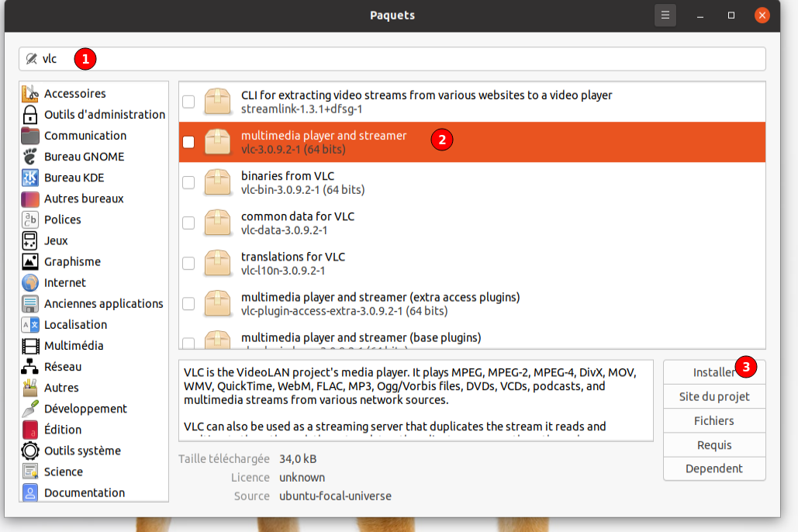Screen dimensions: 798x532
Task: Click 'multimedia player and streamer (extra access plugins)' title
Action: click(381, 297)
